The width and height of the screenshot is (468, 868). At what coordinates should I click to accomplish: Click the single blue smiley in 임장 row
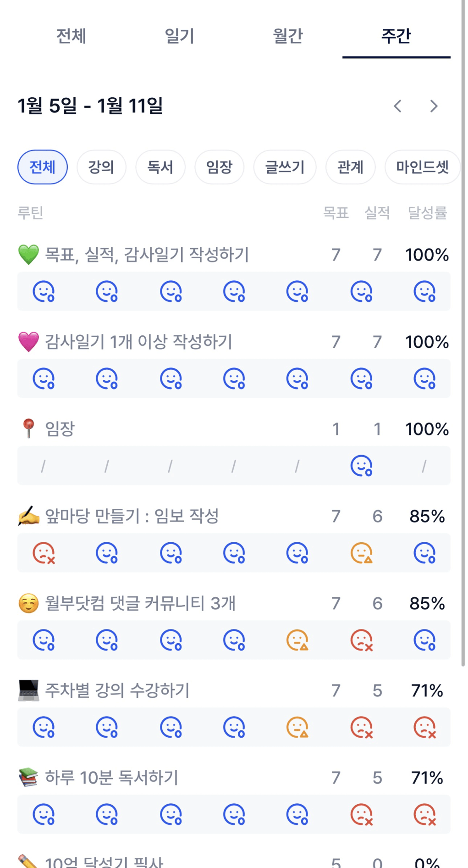click(x=361, y=466)
